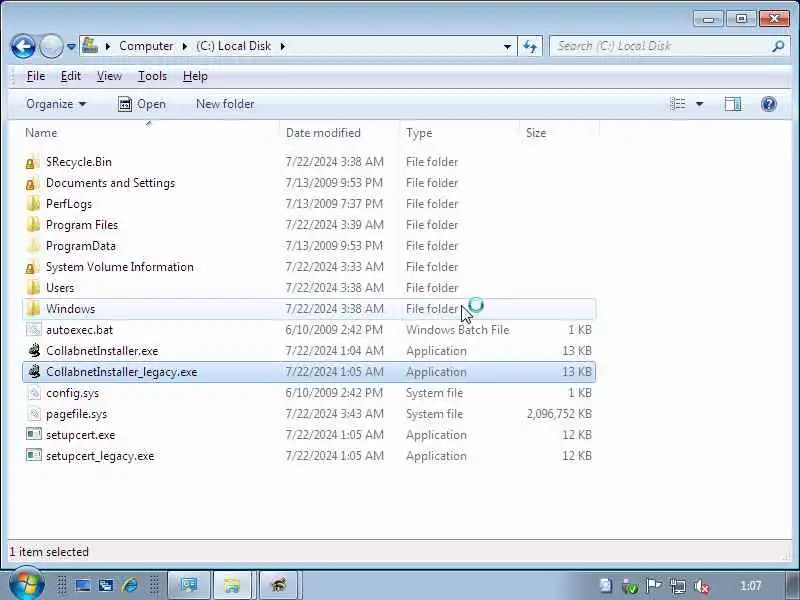This screenshot has width=800, height=600.
Task: Click the Forward navigation arrow button
Action: coord(51,46)
